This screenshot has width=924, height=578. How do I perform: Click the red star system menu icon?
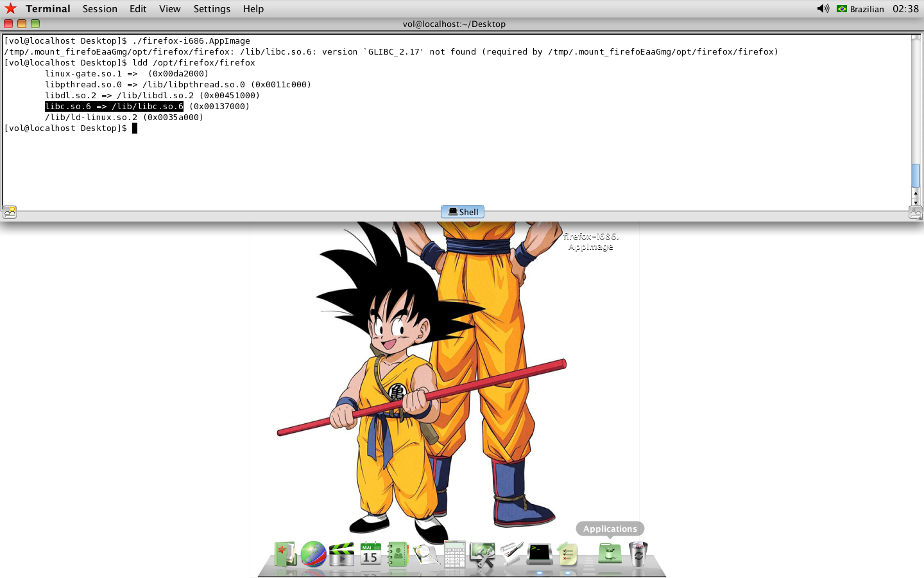pos(10,8)
